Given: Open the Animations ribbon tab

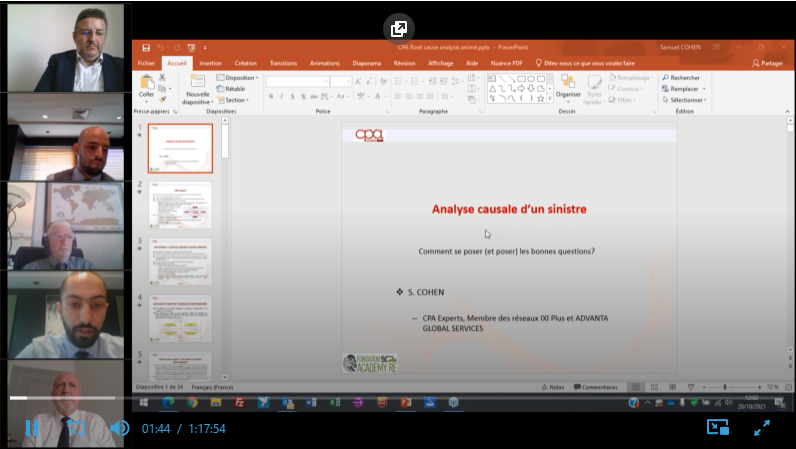Looking at the screenshot, I should coord(325,62).
